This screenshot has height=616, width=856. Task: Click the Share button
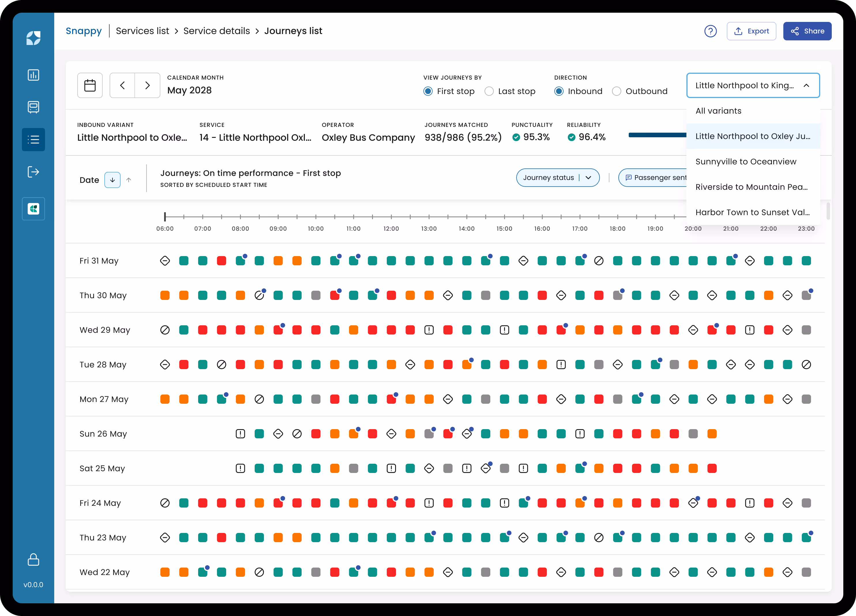pos(807,31)
